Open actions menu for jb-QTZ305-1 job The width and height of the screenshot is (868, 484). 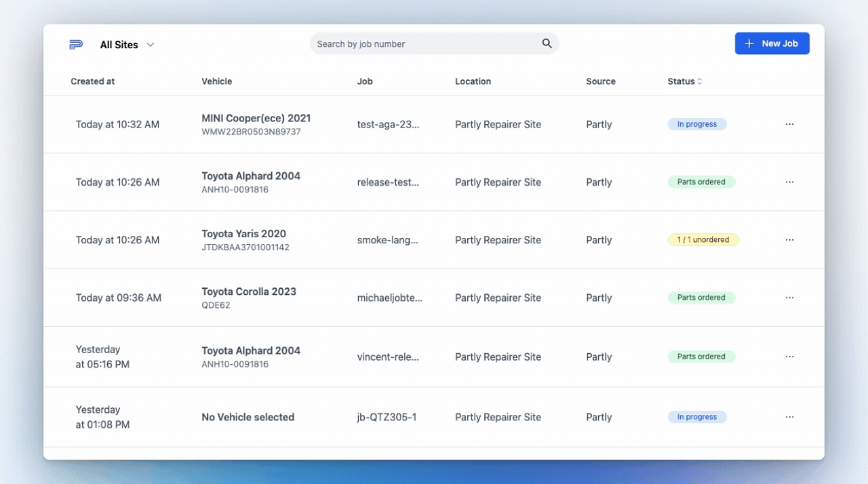(x=789, y=417)
